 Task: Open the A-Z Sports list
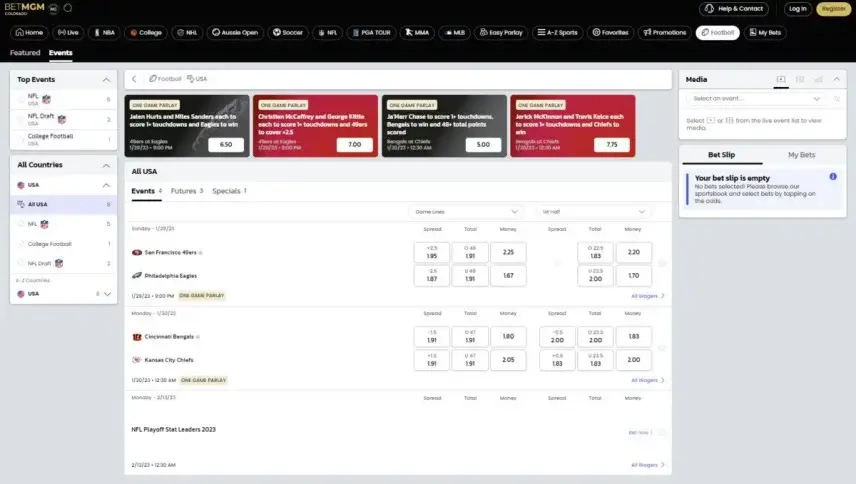click(x=557, y=33)
